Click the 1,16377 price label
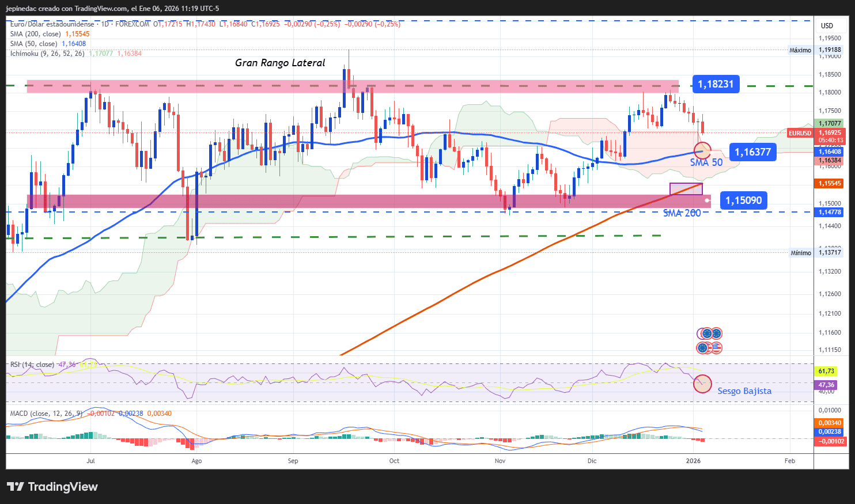Screen dimensions: 855x504 (x=752, y=151)
